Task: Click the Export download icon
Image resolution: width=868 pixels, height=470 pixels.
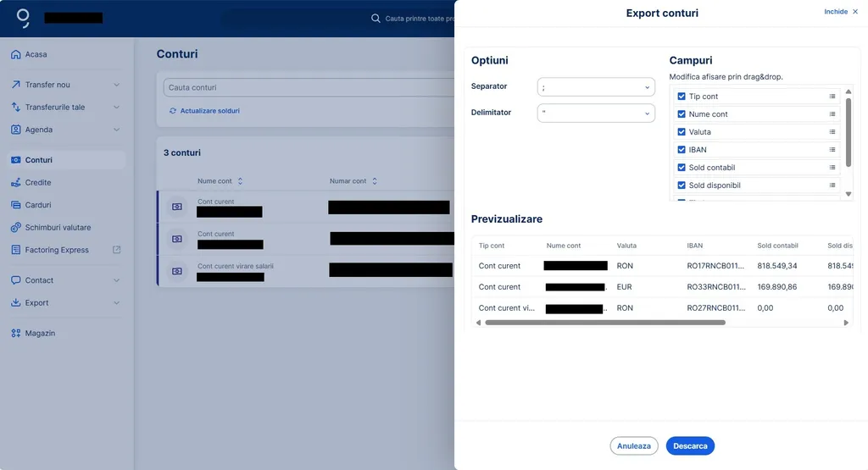Action: [x=16, y=302]
